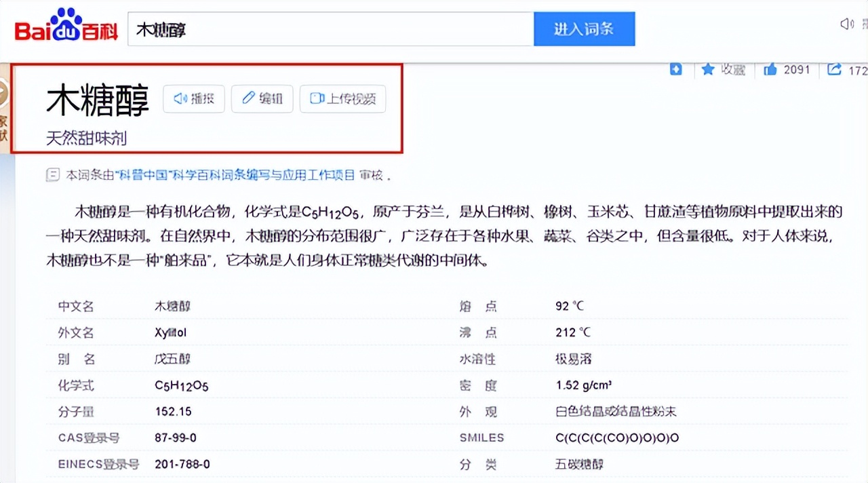Click the 上传视频 button
The width and height of the screenshot is (868, 483).
point(342,98)
